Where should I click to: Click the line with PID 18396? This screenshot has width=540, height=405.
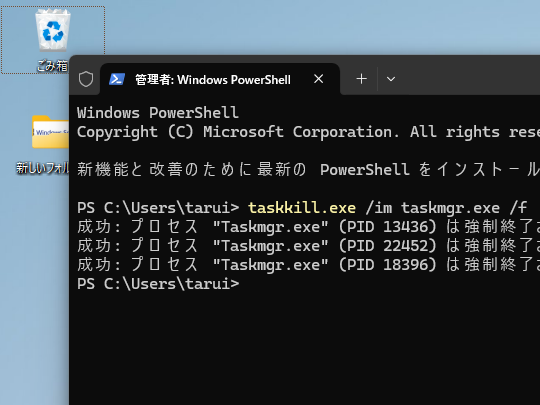[x=308, y=265]
